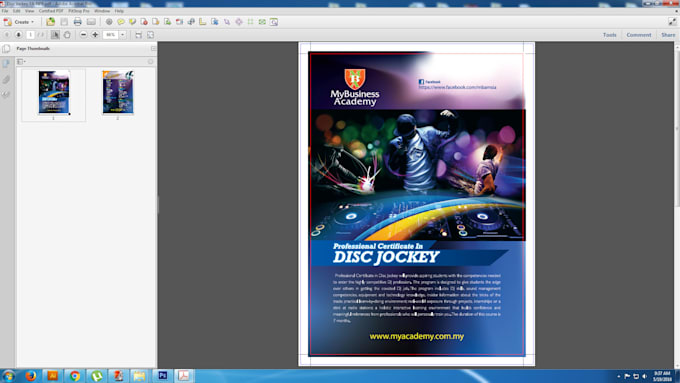The image size is (680, 383).
Task: Click the Fit Full Page icon
Action: (150, 35)
